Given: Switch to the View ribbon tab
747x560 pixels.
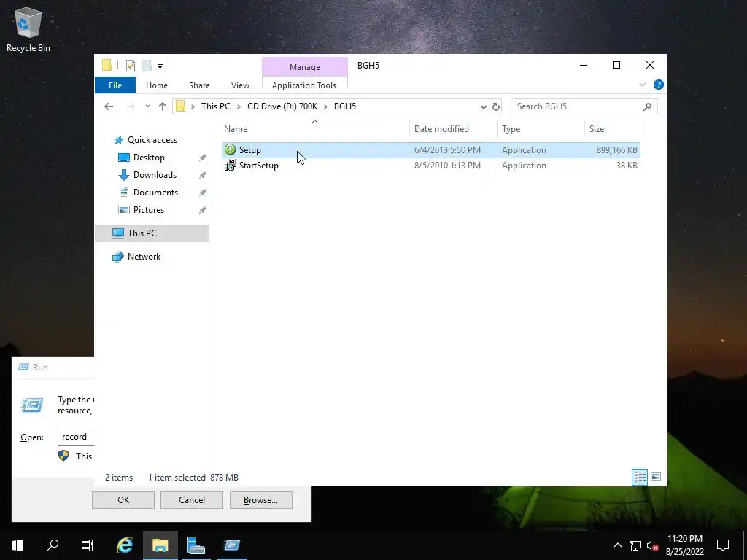Looking at the screenshot, I should pyautogui.click(x=240, y=85).
